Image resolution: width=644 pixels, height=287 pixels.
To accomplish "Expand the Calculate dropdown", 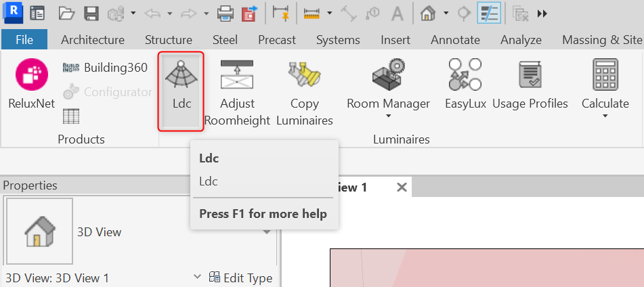I will tap(605, 116).
